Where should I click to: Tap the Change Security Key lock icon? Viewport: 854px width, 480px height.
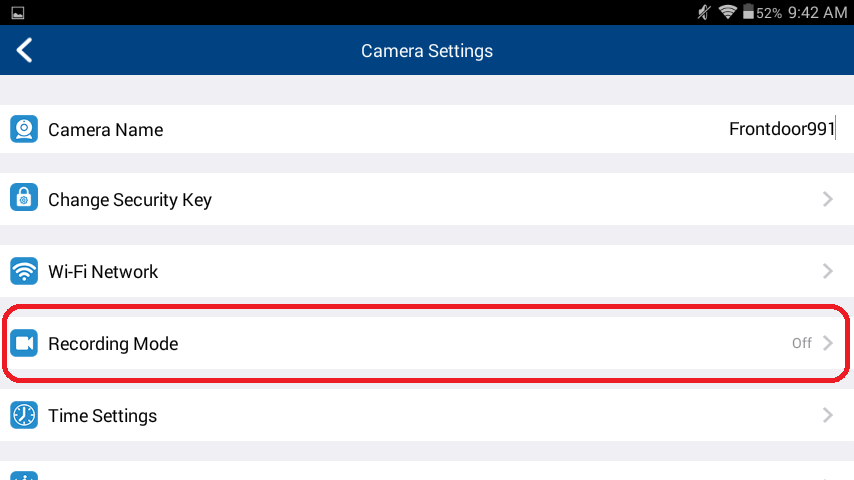pyautogui.click(x=24, y=197)
